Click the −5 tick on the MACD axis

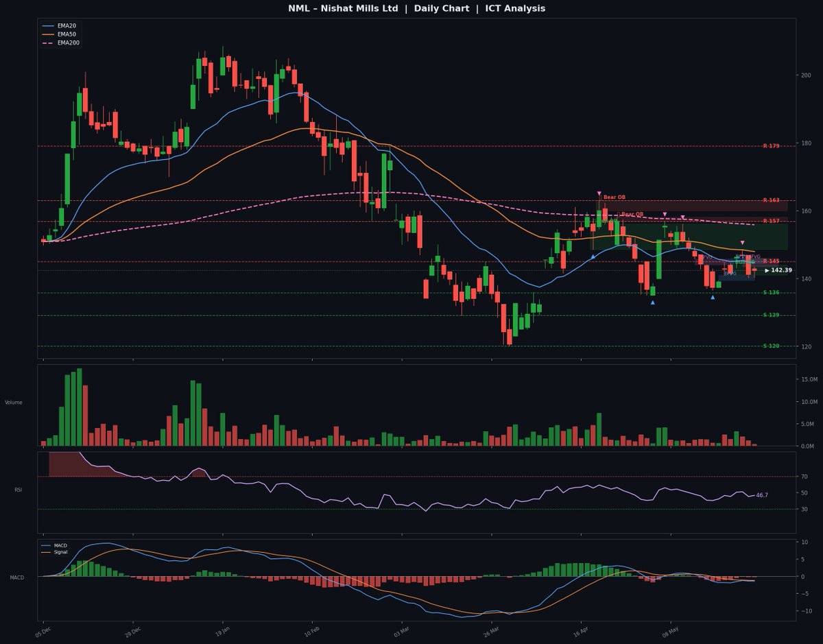(804, 594)
